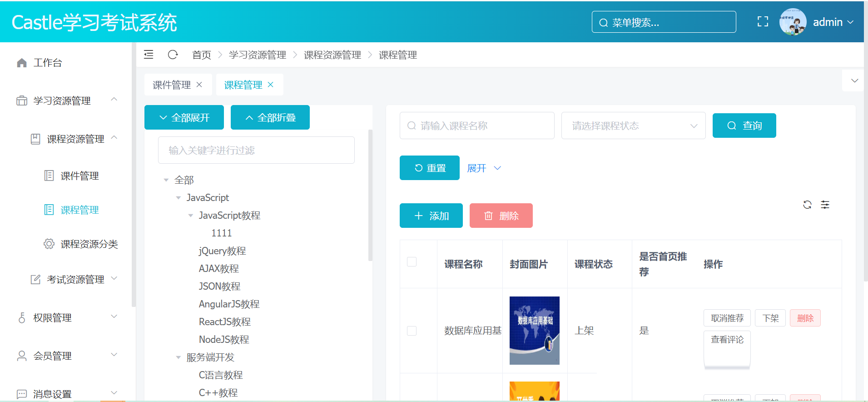Image resolution: width=868 pixels, height=402 pixels.
Task: Collapse the JavaScript tree node
Action: 179,198
